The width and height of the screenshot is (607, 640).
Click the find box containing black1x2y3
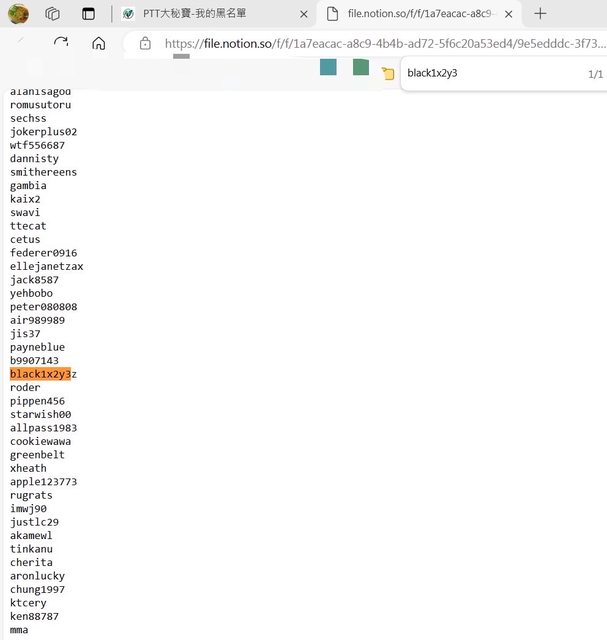coord(480,73)
